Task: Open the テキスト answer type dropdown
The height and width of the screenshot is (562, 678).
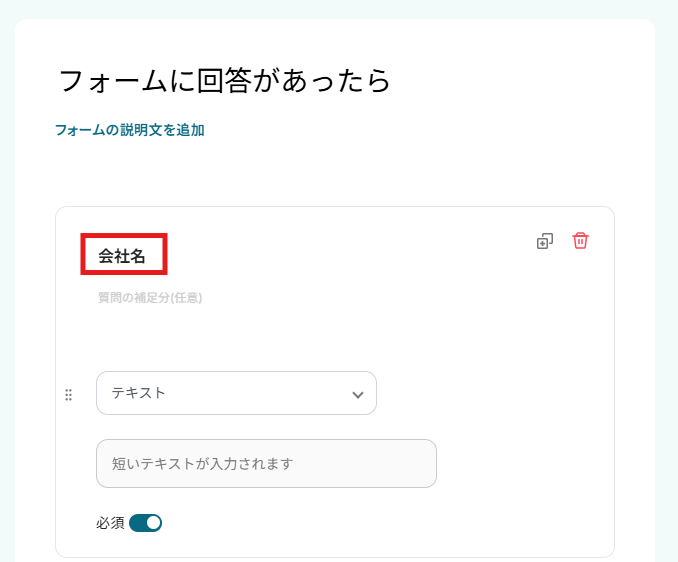Action: (x=236, y=393)
